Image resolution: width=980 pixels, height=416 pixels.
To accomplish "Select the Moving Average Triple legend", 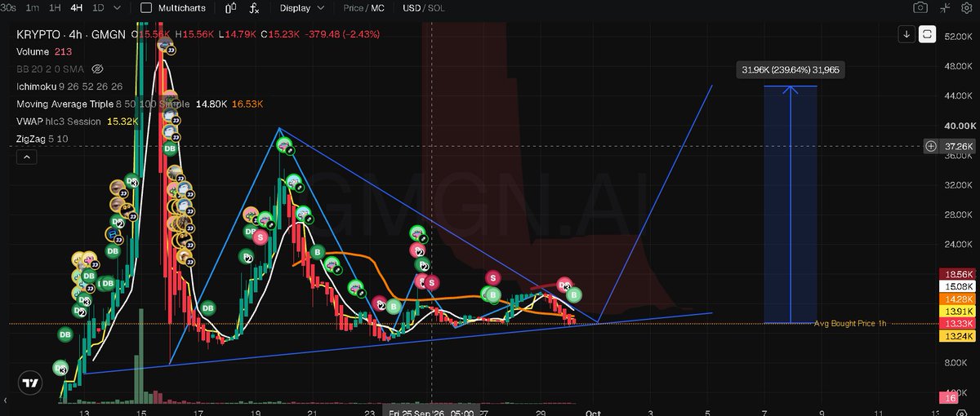I will [x=102, y=104].
